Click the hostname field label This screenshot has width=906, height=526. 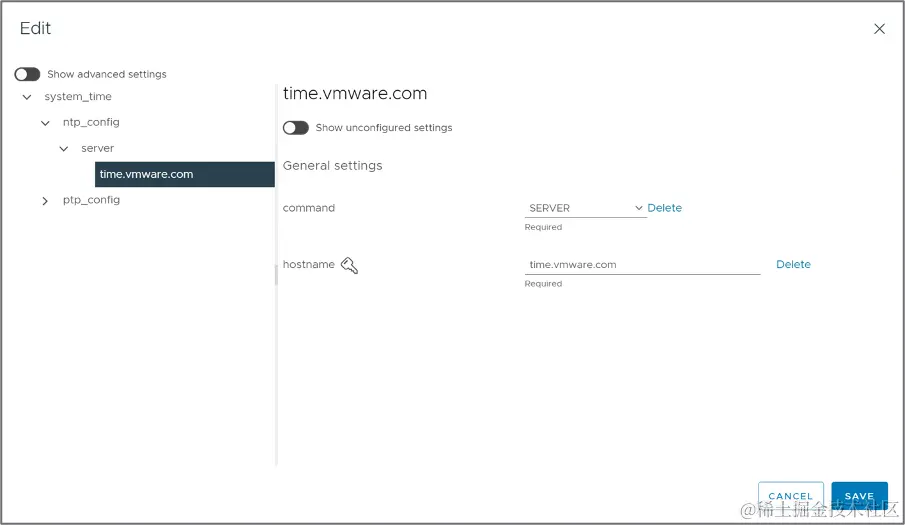pos(309,264)
